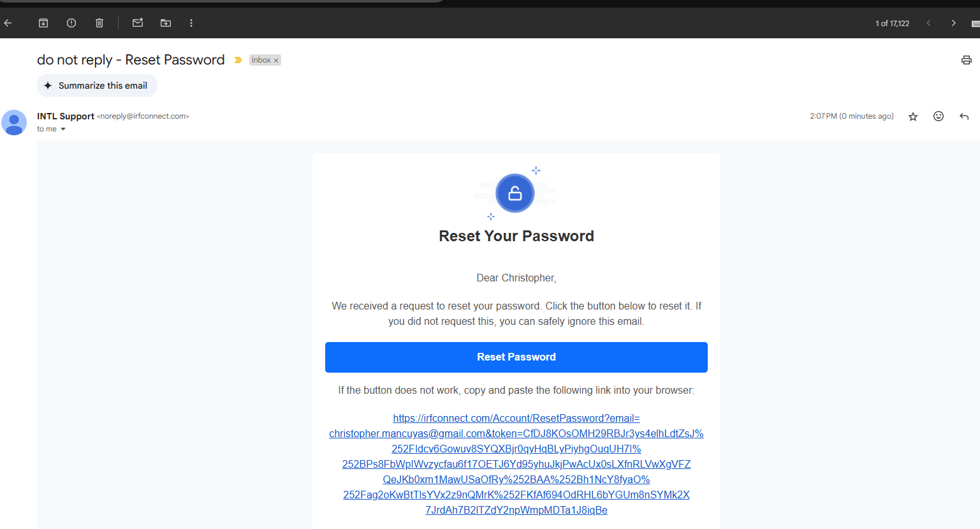Report this email as spam
Screen dimensions: 980x529
[71, 23]
